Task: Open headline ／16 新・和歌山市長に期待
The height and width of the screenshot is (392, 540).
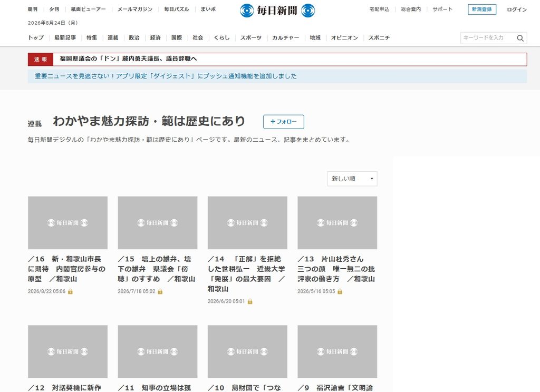Action: [x=67, y=269]
